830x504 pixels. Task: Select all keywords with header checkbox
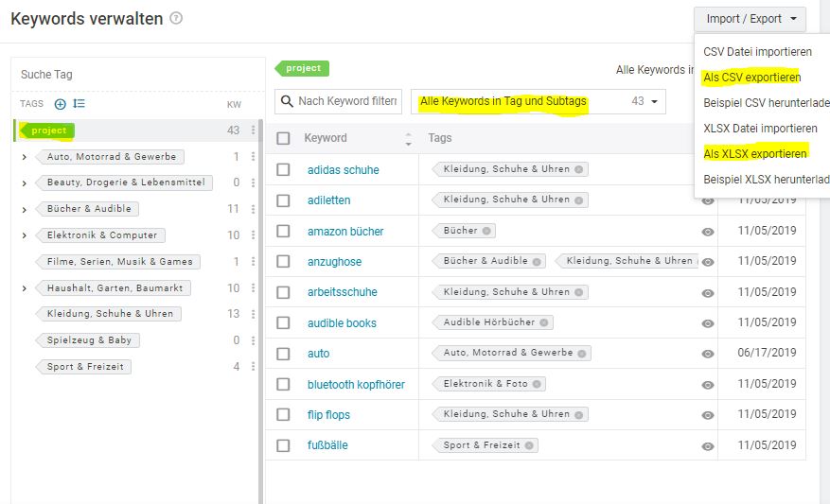283,139
